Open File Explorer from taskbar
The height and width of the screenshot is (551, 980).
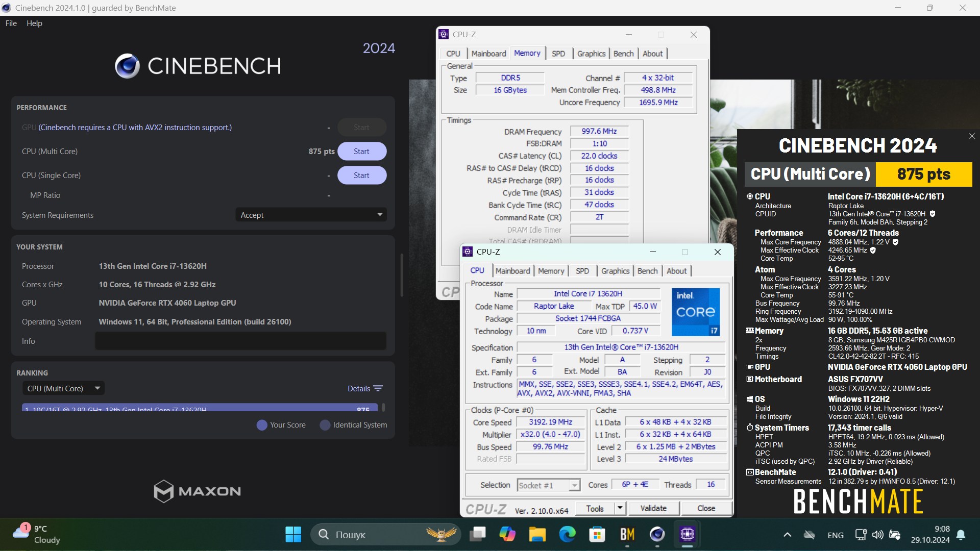tap(537, 535)
